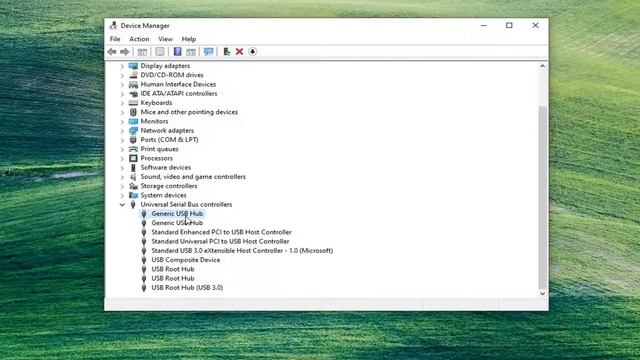Select the Print queues label
640x360 pixels.
click(159, 149)
